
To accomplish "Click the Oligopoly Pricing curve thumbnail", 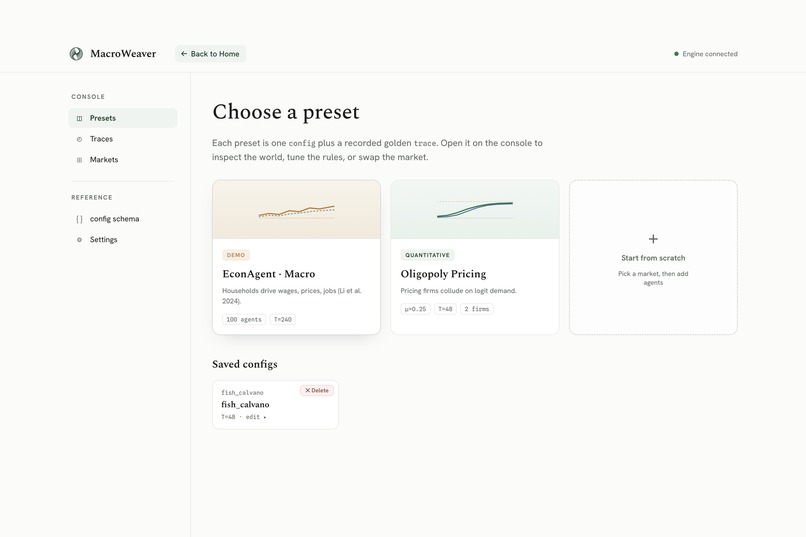I will (475, 210).
